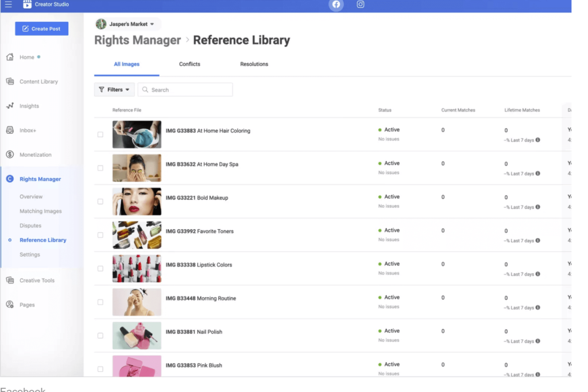Select the Bold Makeup row checkbox
Image resolution: width=588 pixels, height=392 pixels.
click(100, 202)
